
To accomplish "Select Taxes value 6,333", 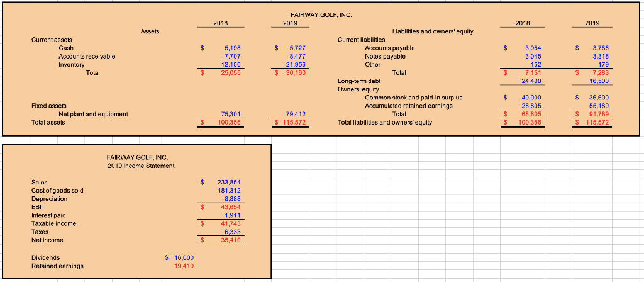I will 233,232.
